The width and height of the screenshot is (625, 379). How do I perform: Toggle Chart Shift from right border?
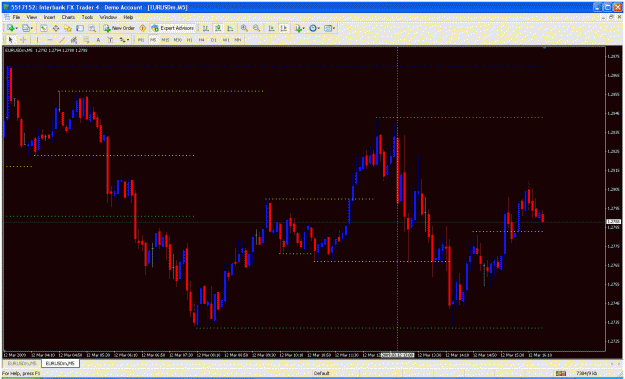click(x=284, y=28)
